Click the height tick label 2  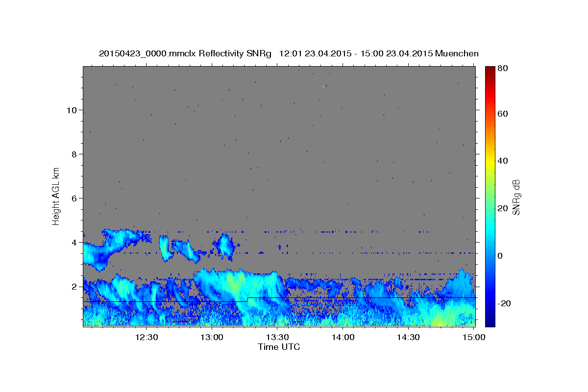point(74,287)
